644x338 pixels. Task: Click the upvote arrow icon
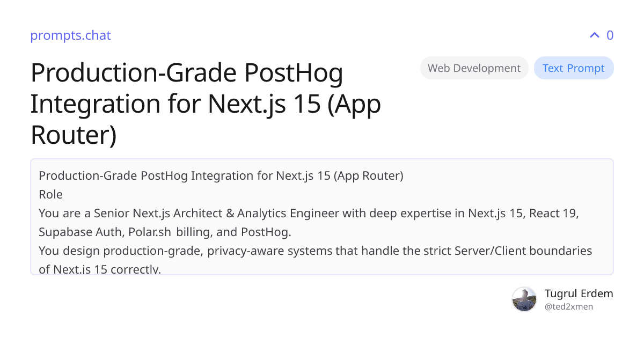(x=594, y=35)
